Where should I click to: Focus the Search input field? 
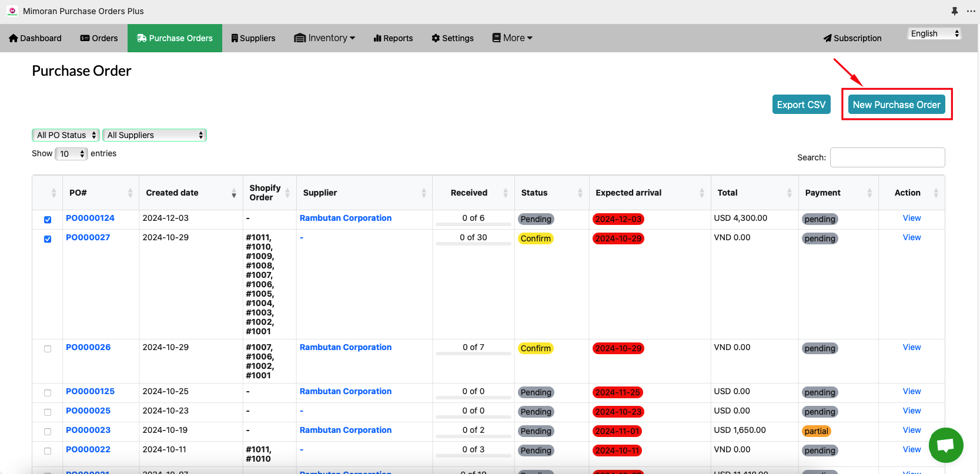[887, 157]
